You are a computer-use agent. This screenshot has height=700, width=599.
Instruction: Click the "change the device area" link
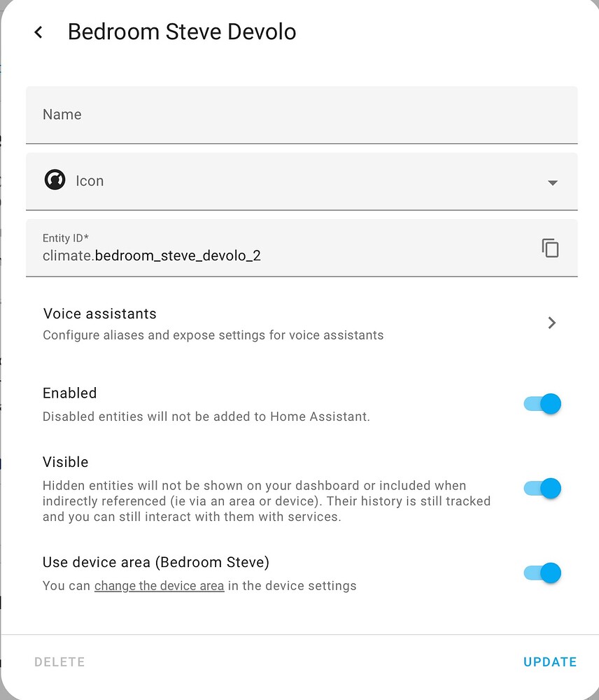click(x=159, y=585)
